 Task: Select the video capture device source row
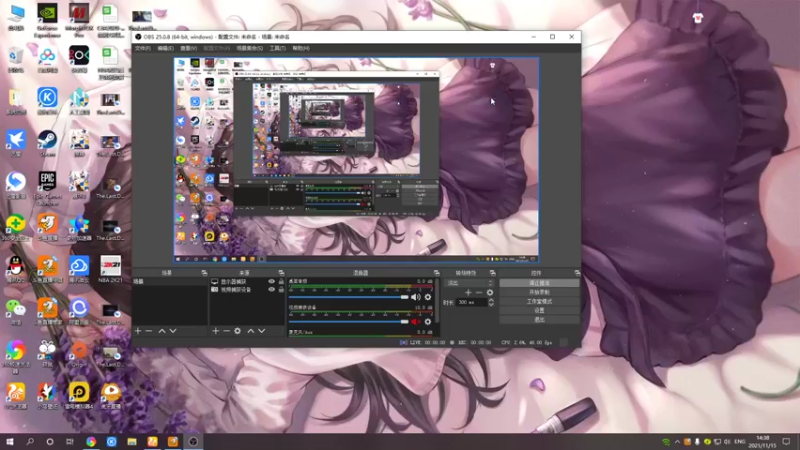pyautogui.click(x=247, y=289)
